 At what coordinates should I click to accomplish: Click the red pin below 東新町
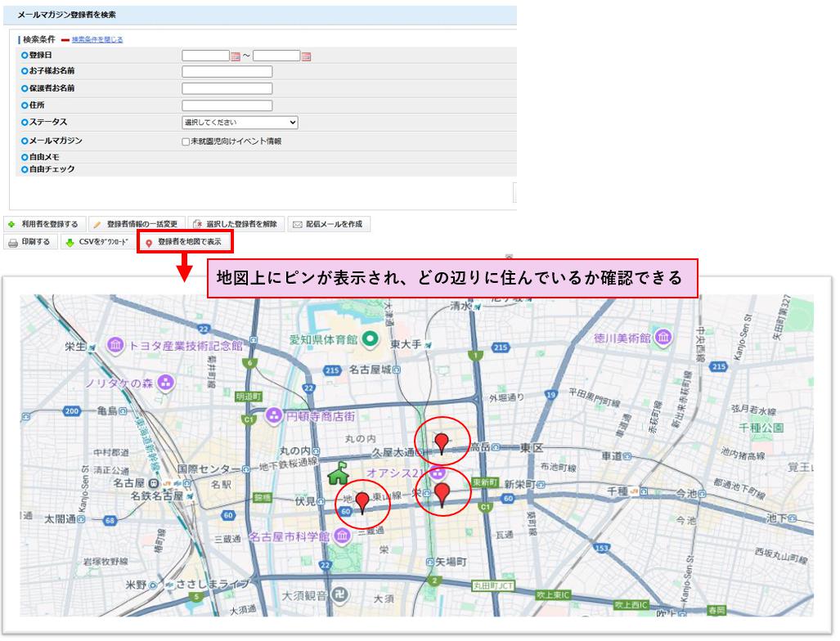coord(442,494)
